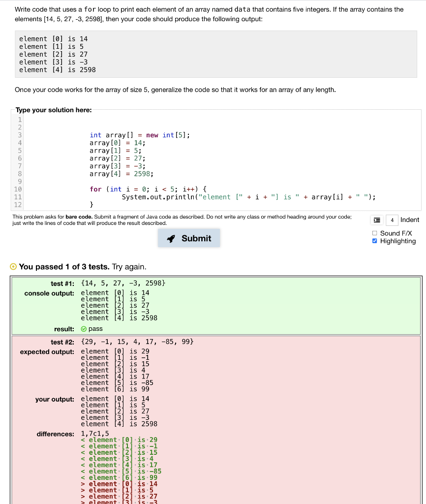
Task: Click 'expected output:' label
Action: (47, 351)
